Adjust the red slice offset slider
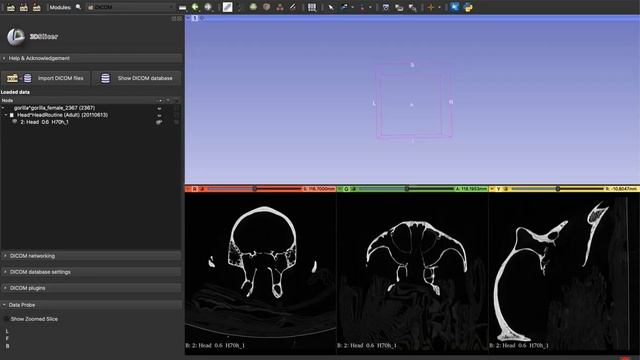The width and height of the screenshot is (640, 360). click(x=254, y=189)
